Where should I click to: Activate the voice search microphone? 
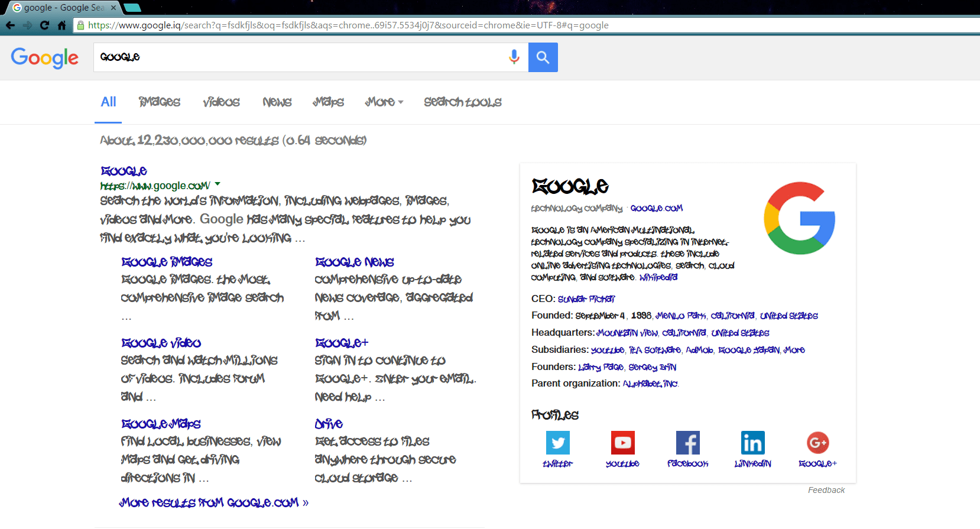click(x=514, y=57)
